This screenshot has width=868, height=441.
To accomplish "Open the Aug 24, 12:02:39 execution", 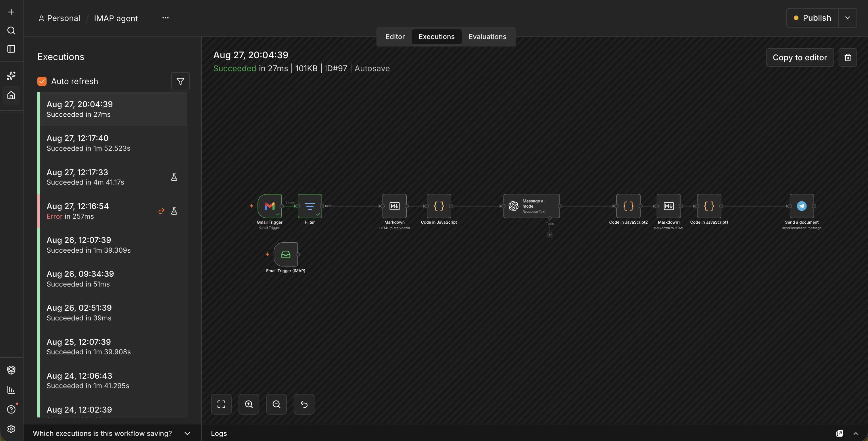I will 113,408.
